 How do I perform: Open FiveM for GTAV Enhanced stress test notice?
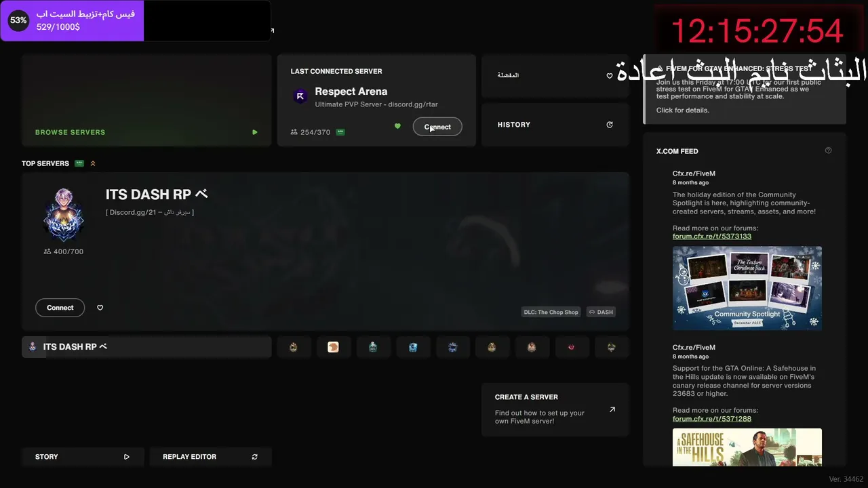745,89
